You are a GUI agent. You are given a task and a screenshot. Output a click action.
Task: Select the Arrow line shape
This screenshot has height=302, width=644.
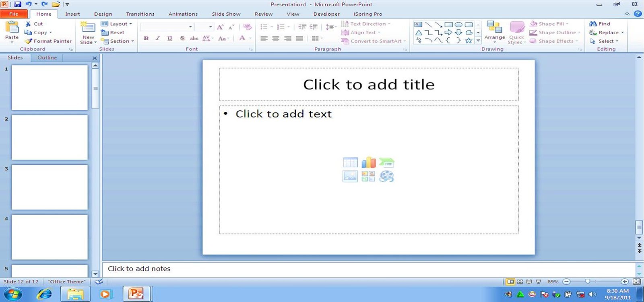coord(439,25)
